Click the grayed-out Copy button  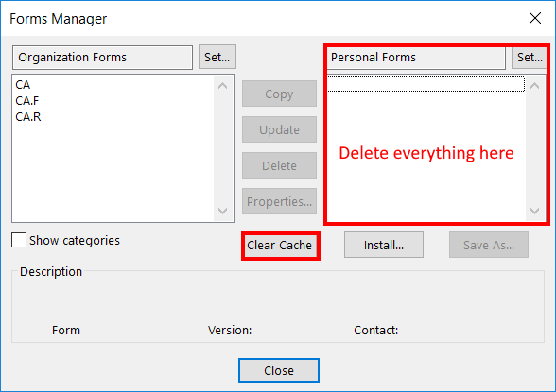280,94
